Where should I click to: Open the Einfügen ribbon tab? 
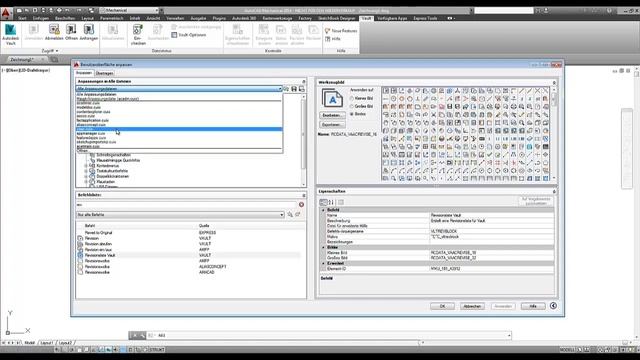[41, 18]
